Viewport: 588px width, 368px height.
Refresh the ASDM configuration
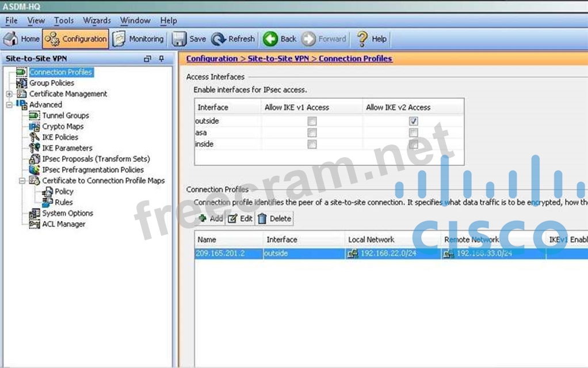[233, 39]
